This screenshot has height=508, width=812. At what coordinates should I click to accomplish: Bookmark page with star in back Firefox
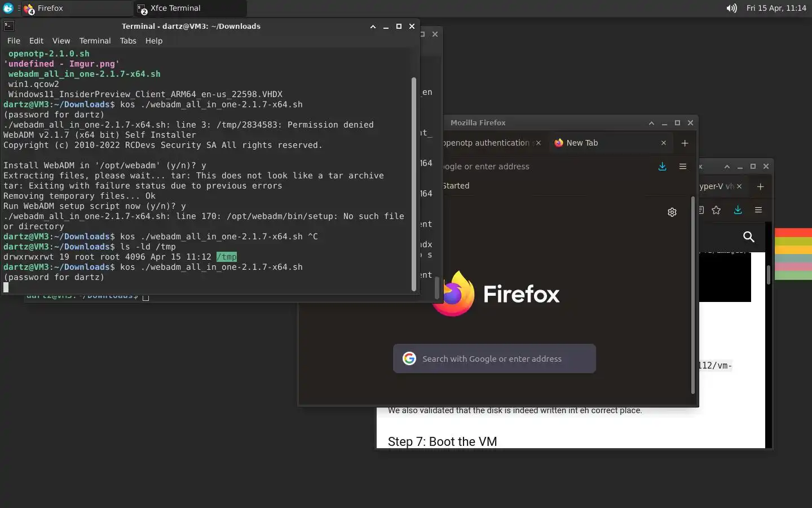tap(716, 210)
